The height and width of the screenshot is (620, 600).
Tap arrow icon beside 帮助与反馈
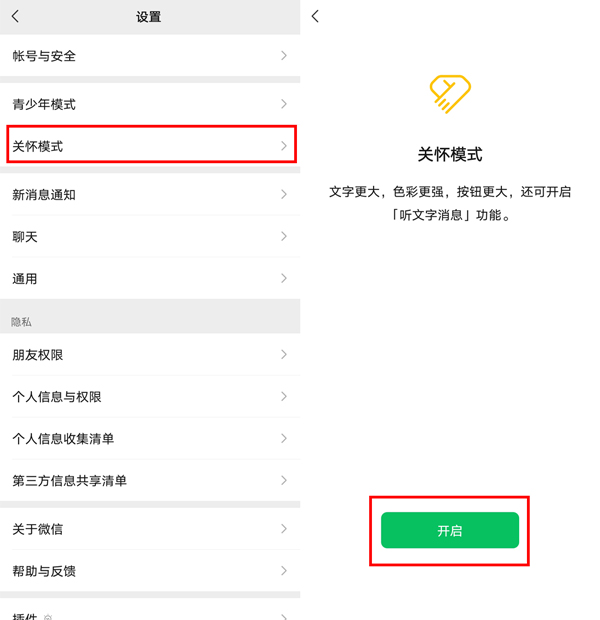[x=284, y=571]
